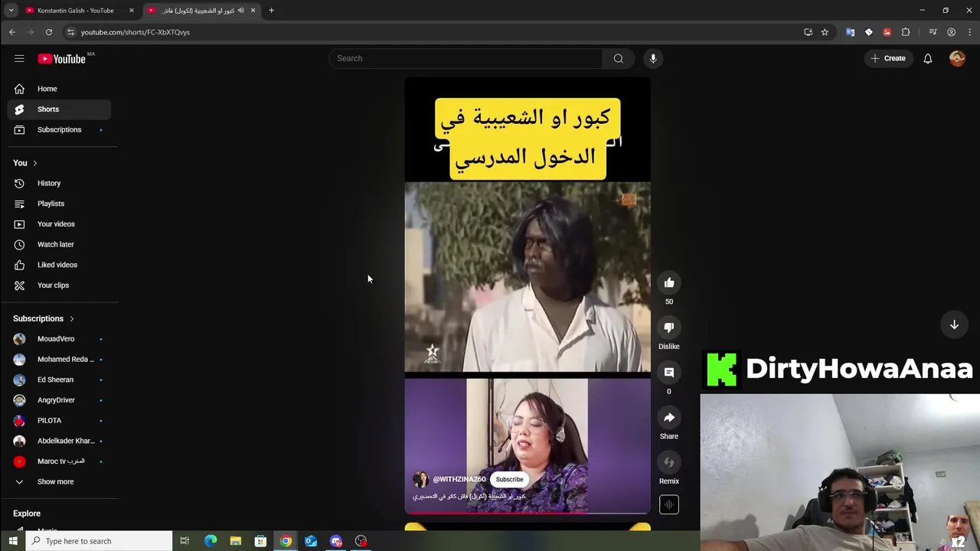Viewport: 980px width, 551px height.
Task: Open a new browser tab
Action: [271, 10]
